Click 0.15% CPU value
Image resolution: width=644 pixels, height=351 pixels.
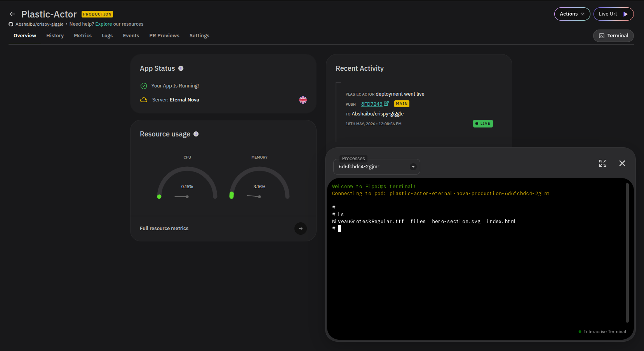[187, 187]
